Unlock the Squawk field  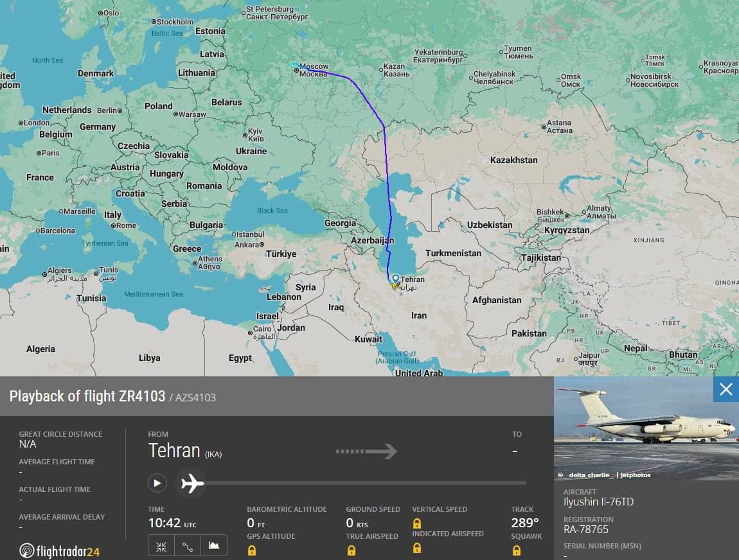pyautogui.click(x=519, y=550)
